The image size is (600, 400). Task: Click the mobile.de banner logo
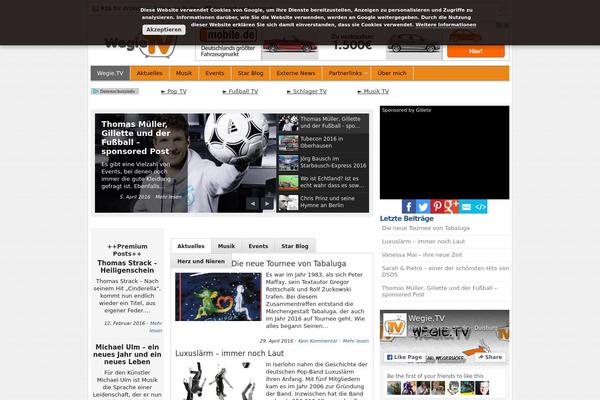coord(228,35)
